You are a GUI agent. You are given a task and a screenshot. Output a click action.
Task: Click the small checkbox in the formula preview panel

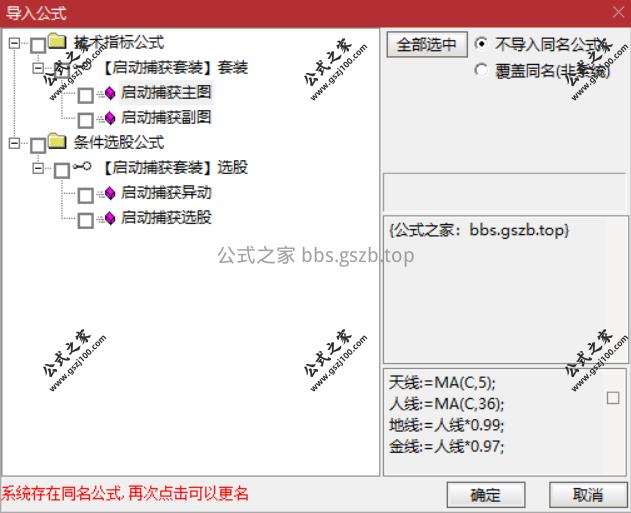pos(613,398)
